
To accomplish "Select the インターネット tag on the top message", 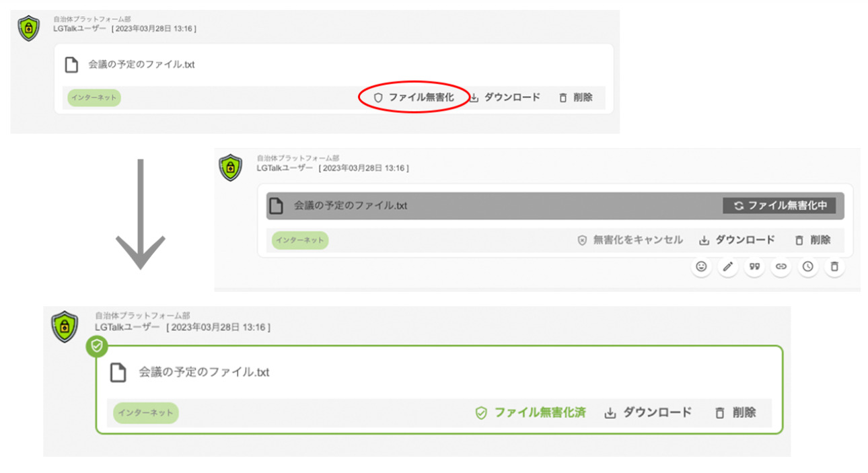I will (94, 98).
